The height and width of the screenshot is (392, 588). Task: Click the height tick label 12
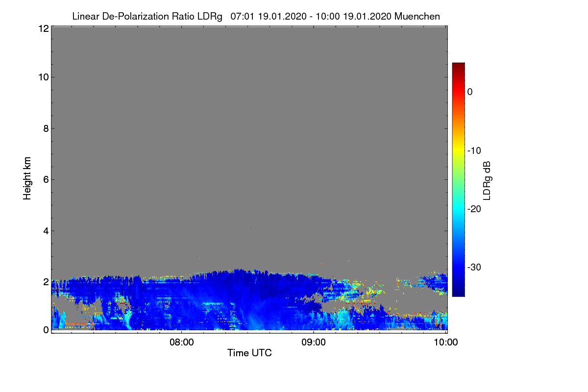coord(43,28)
